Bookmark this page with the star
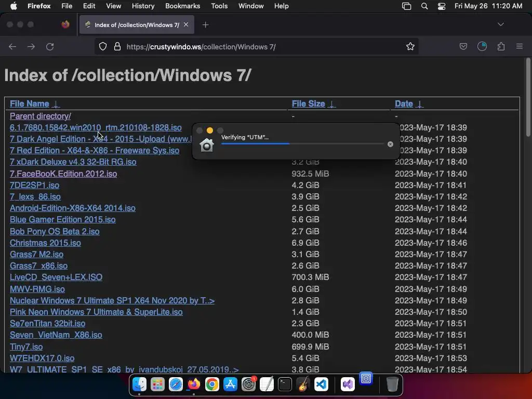This screenshot has width=532, height=399. click(x=410, y=46)
